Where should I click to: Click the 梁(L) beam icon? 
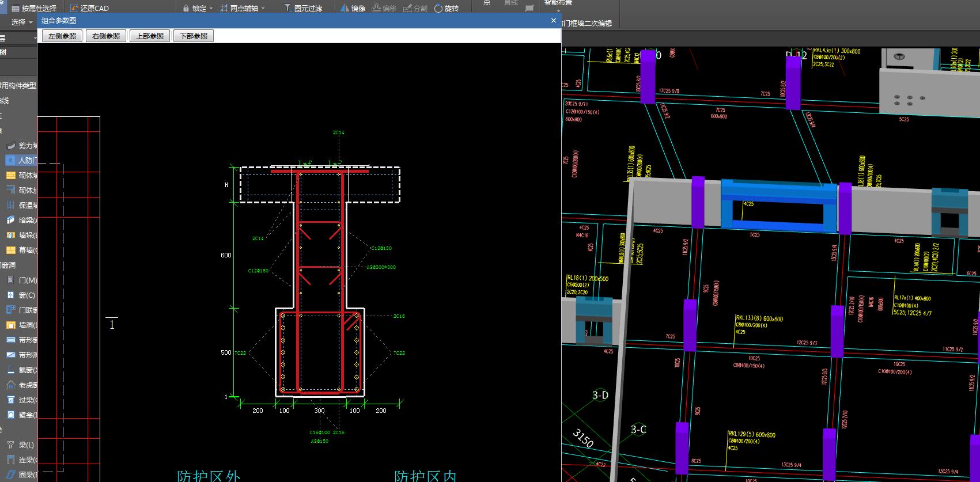pos(10,445)
